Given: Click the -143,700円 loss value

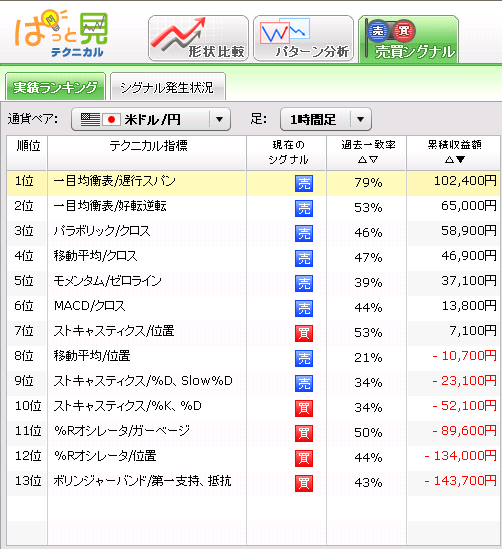Looking at the screenshot, I should (460, 481).
